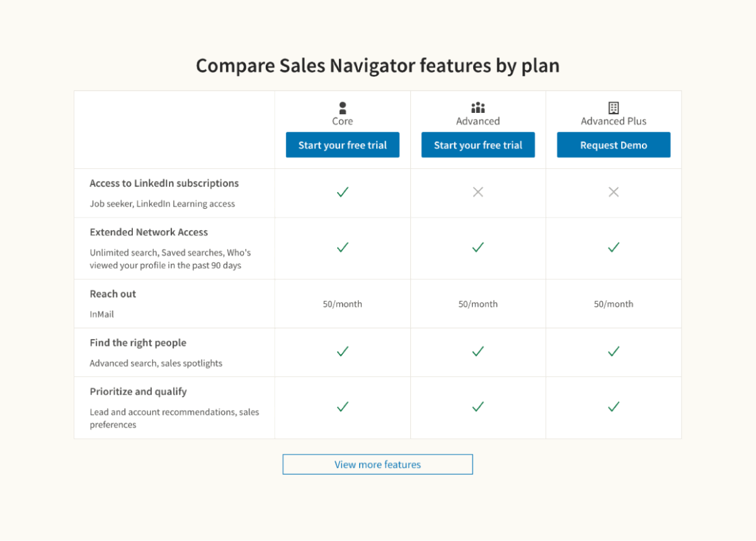Viewport: 756px width, 541px height.
Task: Click the Reach out feature row label
Action: tap(113, 294)
